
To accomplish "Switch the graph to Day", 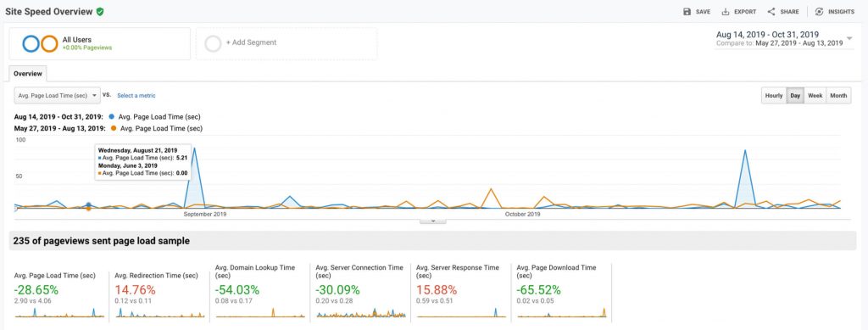I will pos(795,95).
